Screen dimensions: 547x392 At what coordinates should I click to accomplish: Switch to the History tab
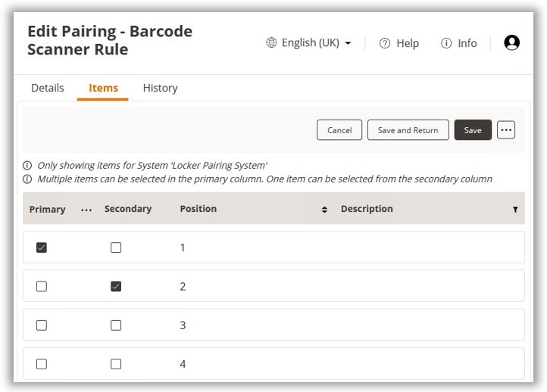(x=160, y=88)
